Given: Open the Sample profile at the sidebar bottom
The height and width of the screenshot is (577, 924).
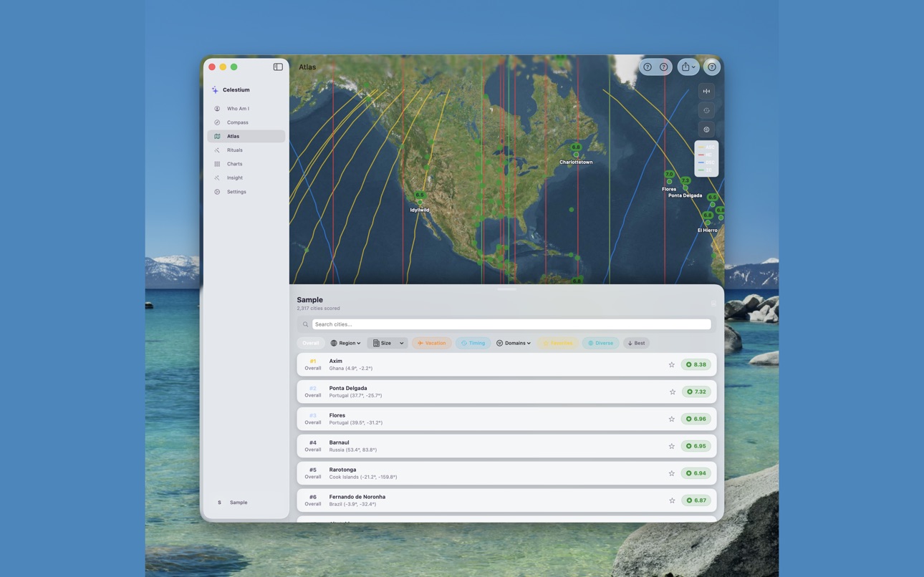Looking at the screenshot, I should [246, 503].
